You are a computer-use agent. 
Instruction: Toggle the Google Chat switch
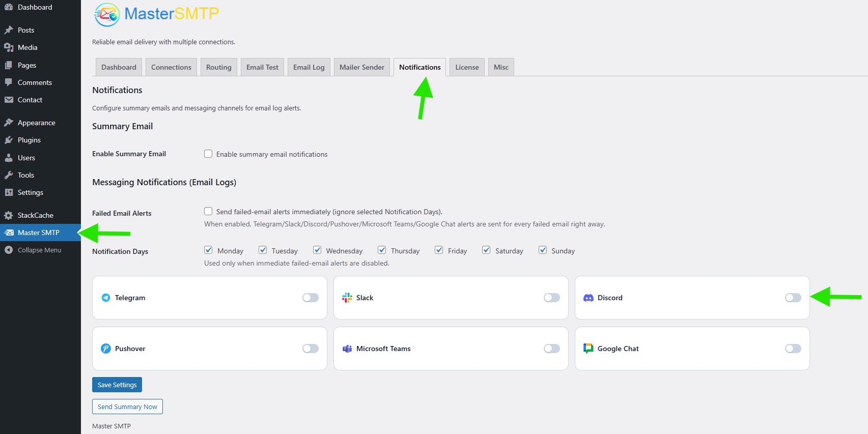click(793, 349)
